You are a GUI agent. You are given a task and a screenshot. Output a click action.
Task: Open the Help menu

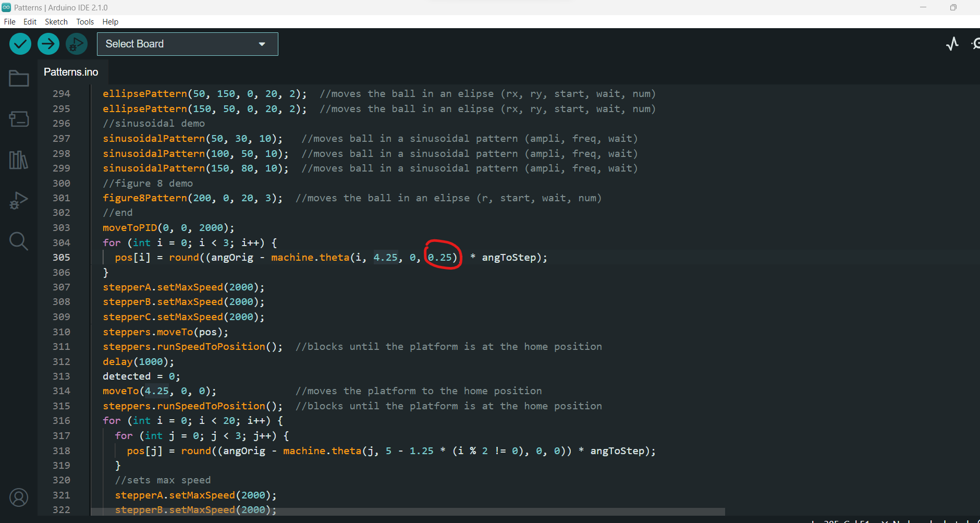(x=110, y=21)
